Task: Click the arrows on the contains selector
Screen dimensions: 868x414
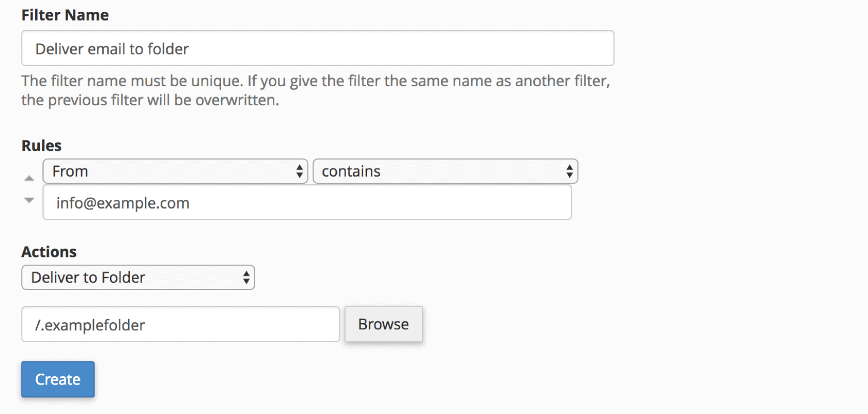Action: [x=569, y=171]
